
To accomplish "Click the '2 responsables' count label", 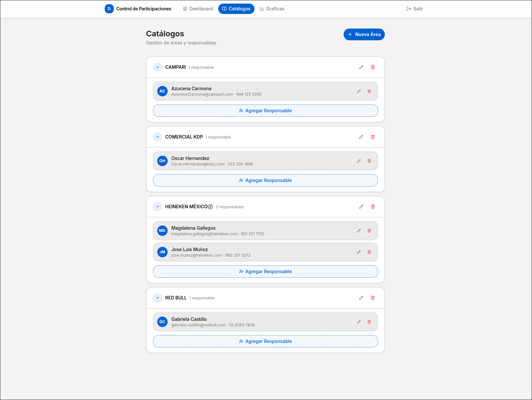I will (230, 207).
